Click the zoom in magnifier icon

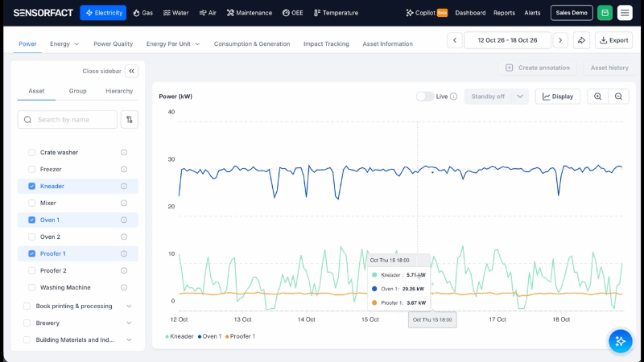[597, 97]
